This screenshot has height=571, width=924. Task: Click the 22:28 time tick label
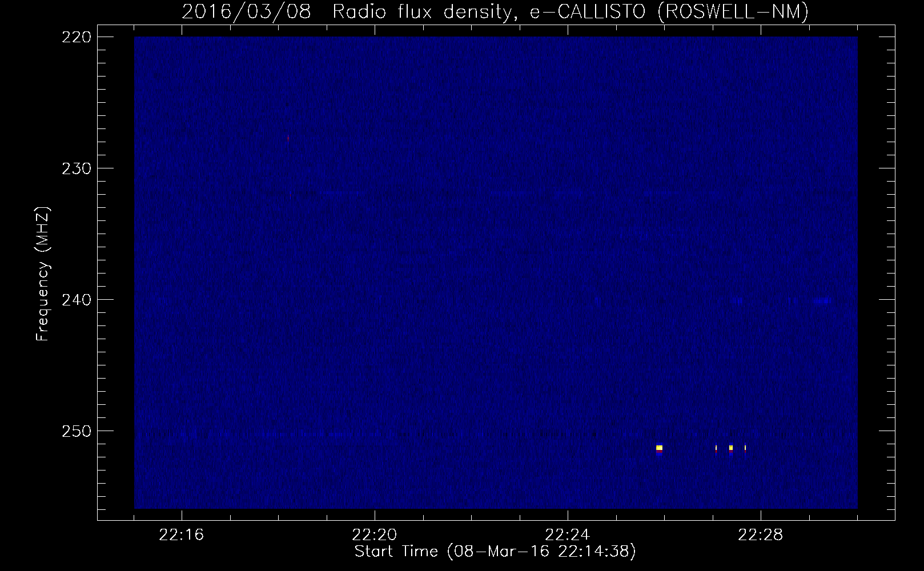[x=761, y=535]
